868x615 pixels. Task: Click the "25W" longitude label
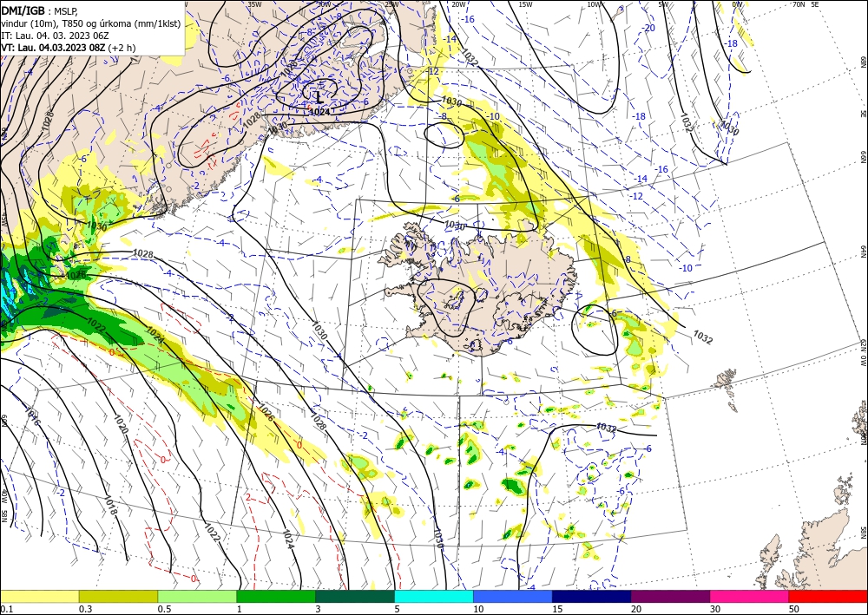391,4
